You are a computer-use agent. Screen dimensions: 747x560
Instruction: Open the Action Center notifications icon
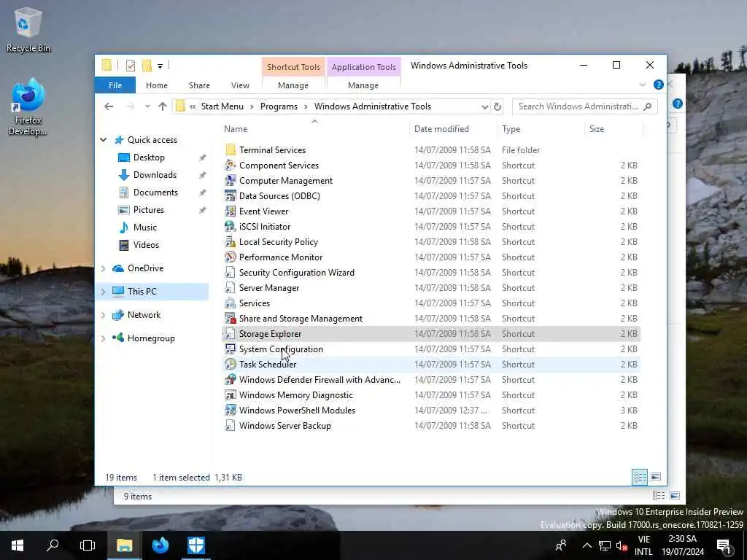(724, 545)
